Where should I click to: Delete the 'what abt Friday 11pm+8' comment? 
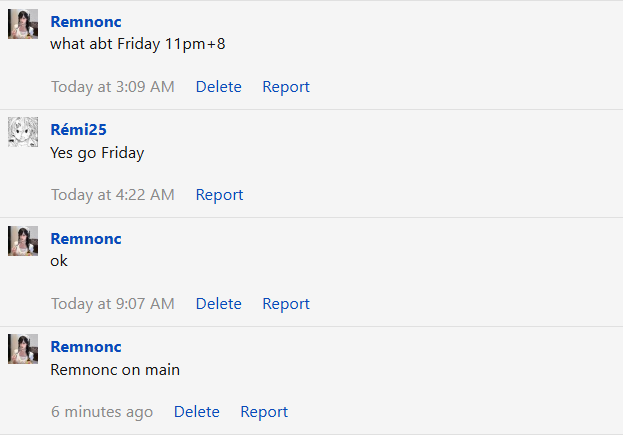click(x=219, y=87)
